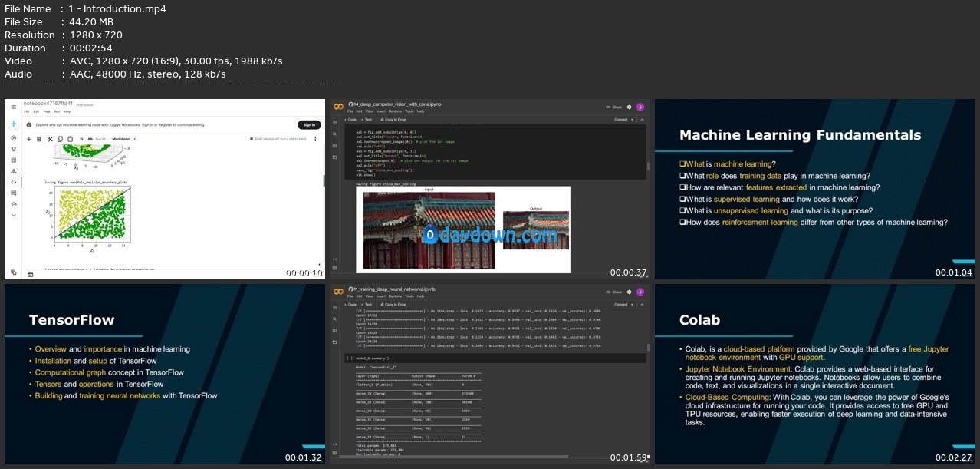Image resolution: width=980 pixels, height=469 pixels.
Task: Open the console icon at Kaggle notebook bottom
Action: (31, 273)
